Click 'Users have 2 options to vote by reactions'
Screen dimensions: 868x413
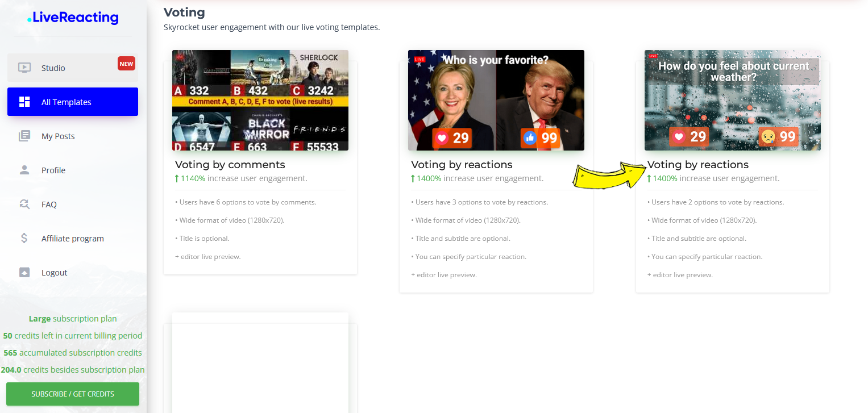click(716, 202)
